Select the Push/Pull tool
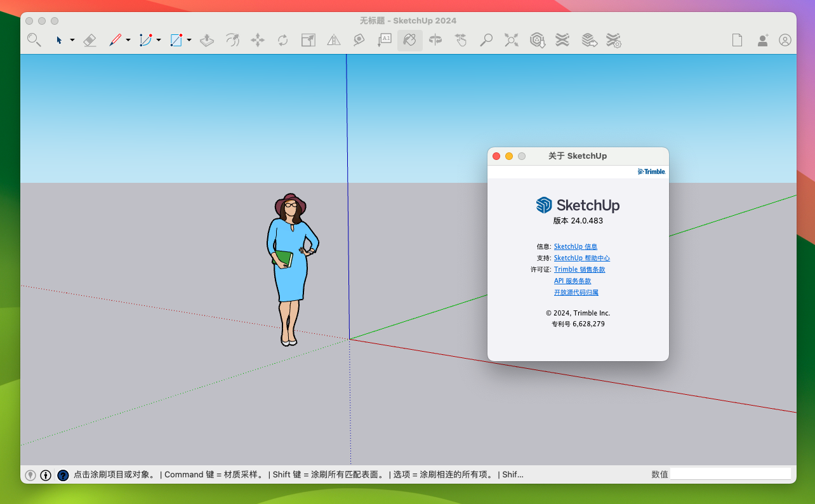This screenshot has height=504, width=815. click(207, 40)
